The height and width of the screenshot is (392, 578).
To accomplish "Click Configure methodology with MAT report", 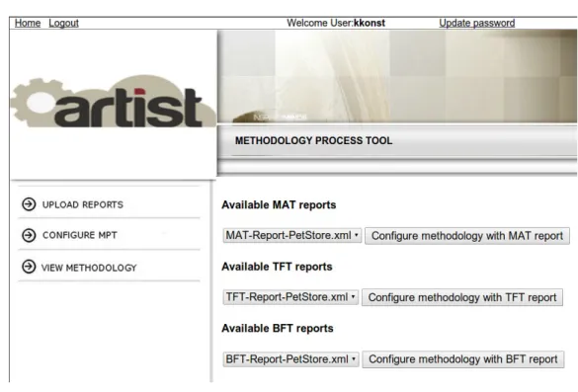I will point(467,236).
